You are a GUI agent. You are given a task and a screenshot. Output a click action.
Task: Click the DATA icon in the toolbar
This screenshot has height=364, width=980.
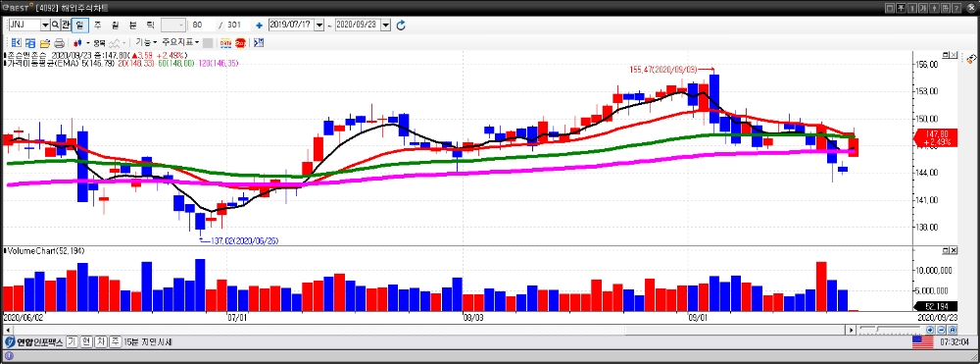pos(225,42)
